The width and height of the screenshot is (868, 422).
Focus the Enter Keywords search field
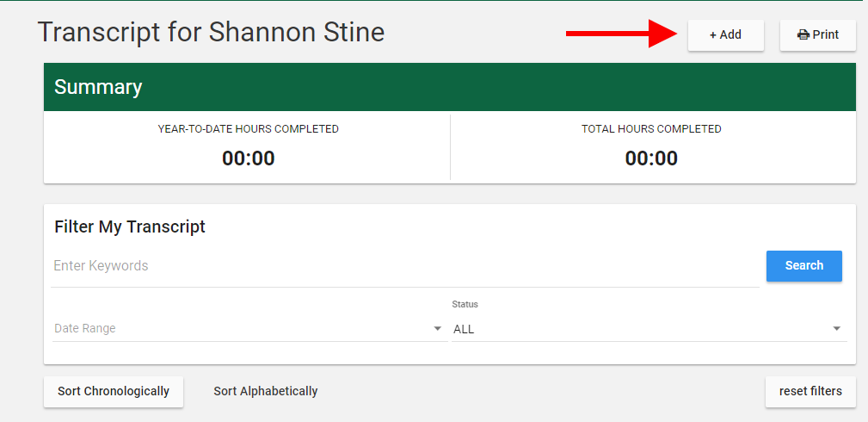[404, 266]
